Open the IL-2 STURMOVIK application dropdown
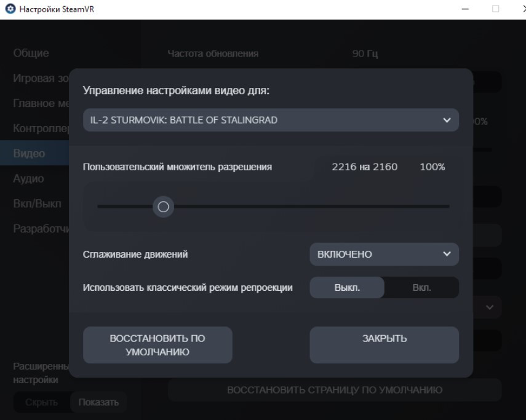 click(x=271, y=120)
